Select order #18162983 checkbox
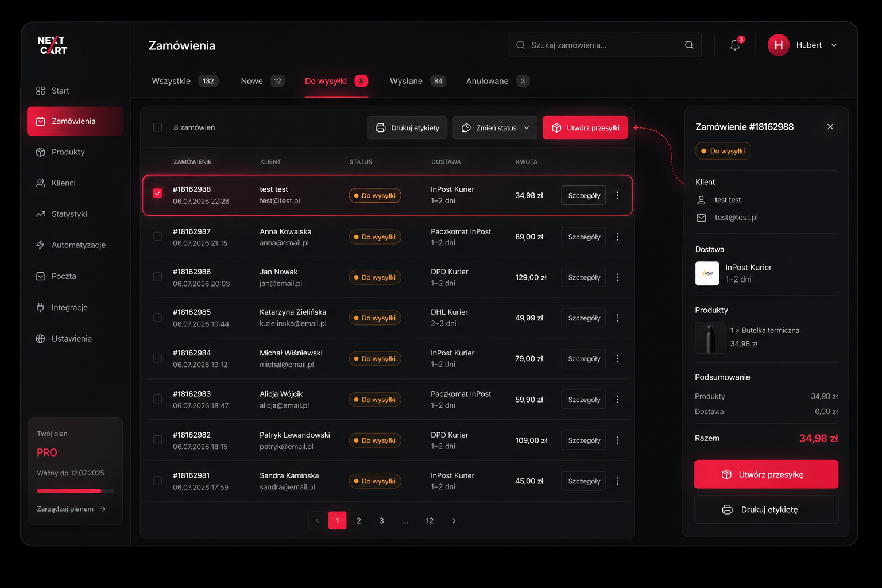 [157, 399]
